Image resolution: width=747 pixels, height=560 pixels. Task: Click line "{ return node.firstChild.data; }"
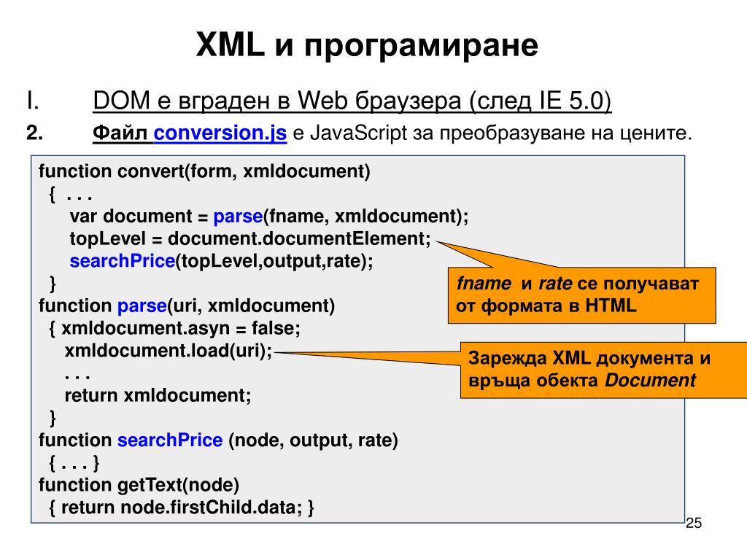pyautogui.click(x=182, y=507)
